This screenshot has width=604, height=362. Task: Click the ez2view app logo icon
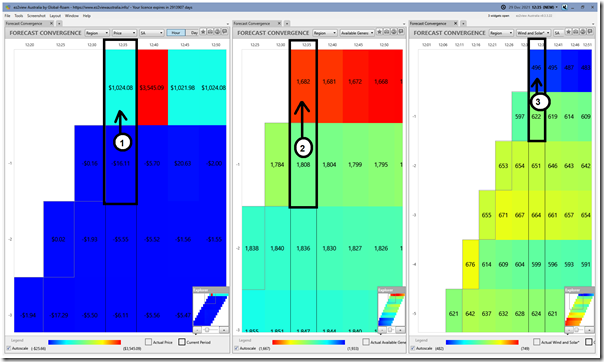coord(8,7)
